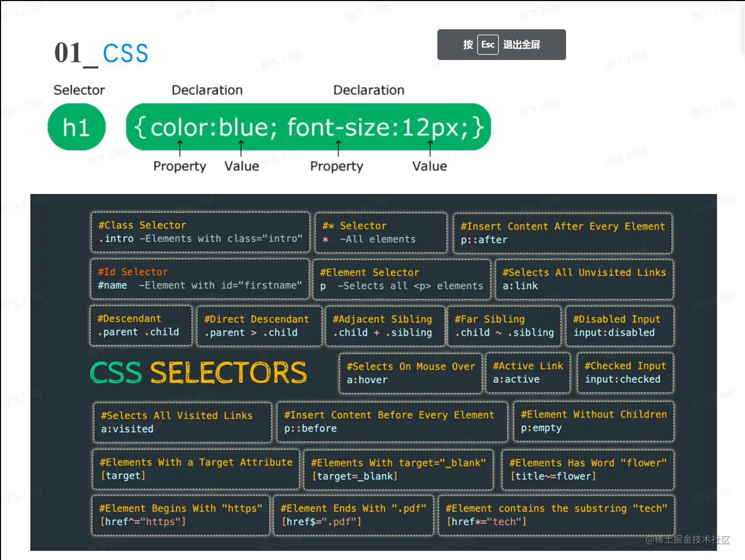This screenshot has width=745, height=560.
Task: Select the '#Insert Content Before Every Element' card
Action: pos(392,422)
